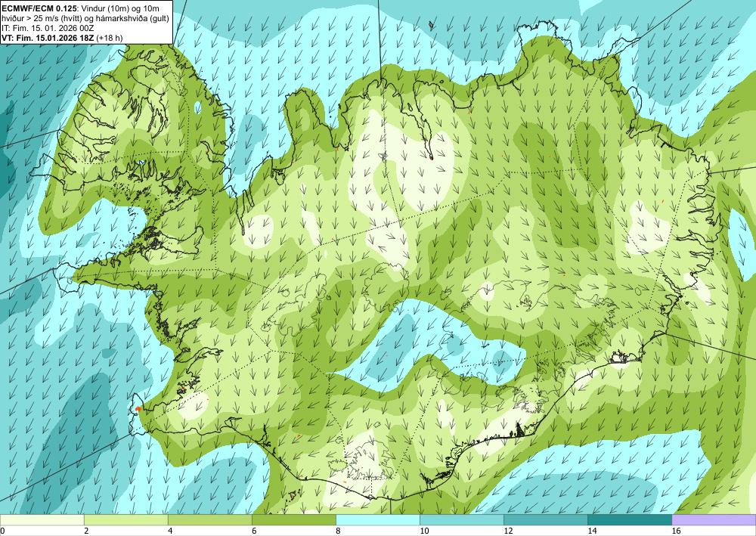
Task: Click the "VT: Fim. 15.01.2026 18Z" line
Action: click(48, 37)
